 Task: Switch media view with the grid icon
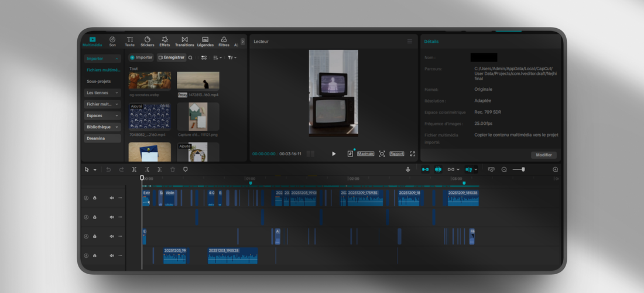click(x=204, y=58)
